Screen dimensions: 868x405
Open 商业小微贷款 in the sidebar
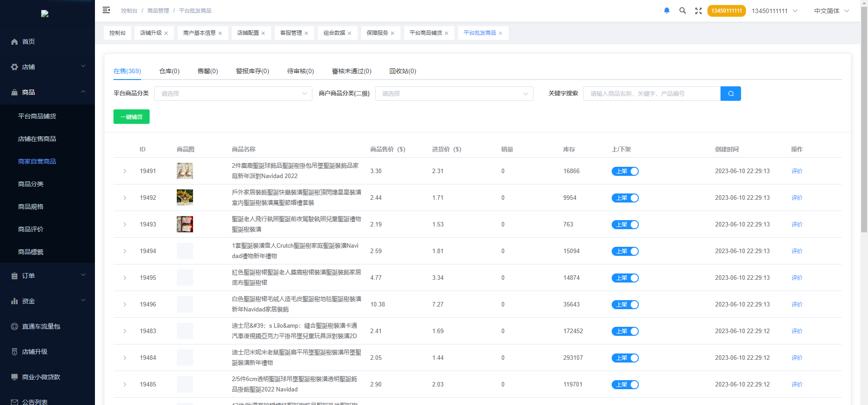tap(41, 377)
